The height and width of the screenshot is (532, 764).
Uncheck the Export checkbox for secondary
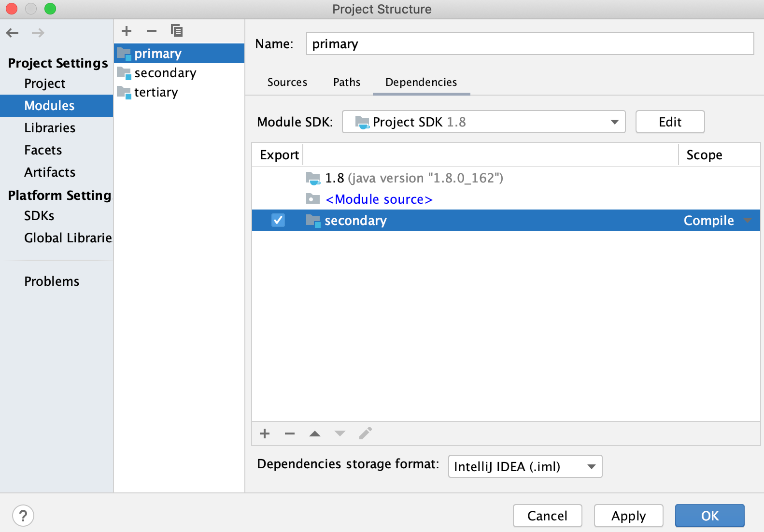point(278,220)
